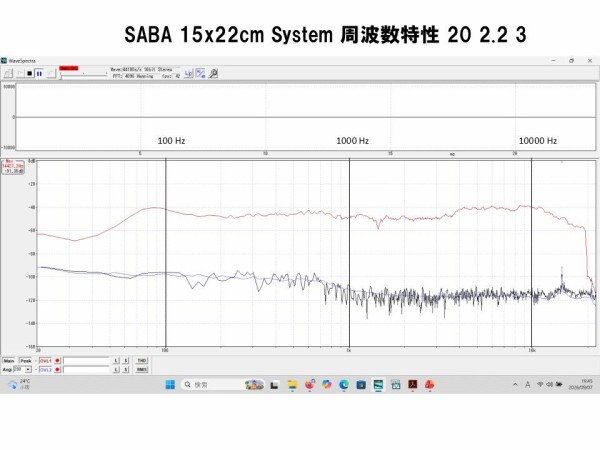
Task: Click the Lp icon in the toolbar
Action: coord(189,73)
